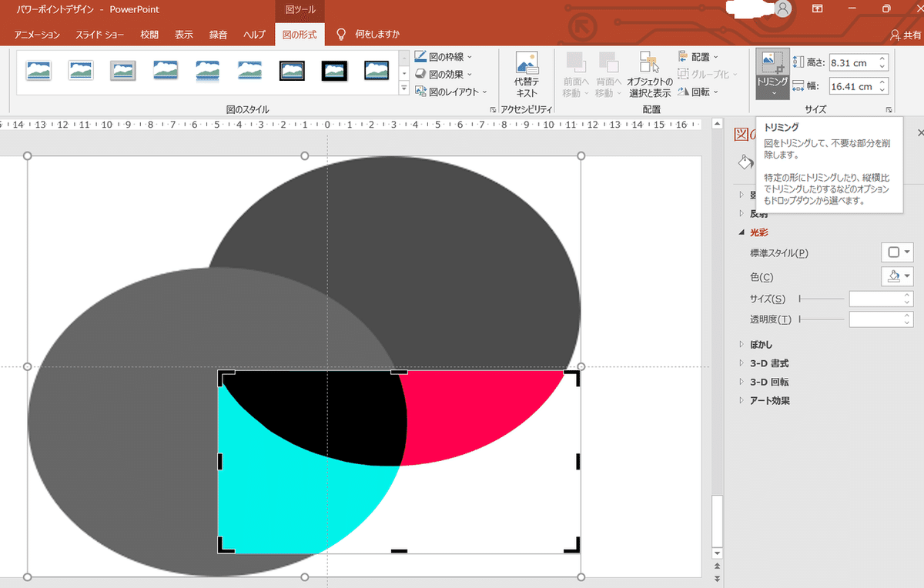Select the 図の形式 ribbon tab
This screenshot has width=924, height=588.
pyautogui.click(x=300, y=35)
